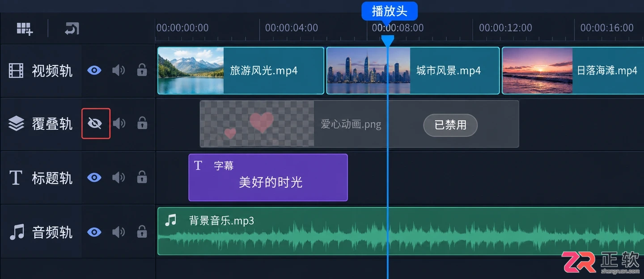Viewport: 644px width, 279px height.
Task: Lock the Title track
Action: (142, 177)
